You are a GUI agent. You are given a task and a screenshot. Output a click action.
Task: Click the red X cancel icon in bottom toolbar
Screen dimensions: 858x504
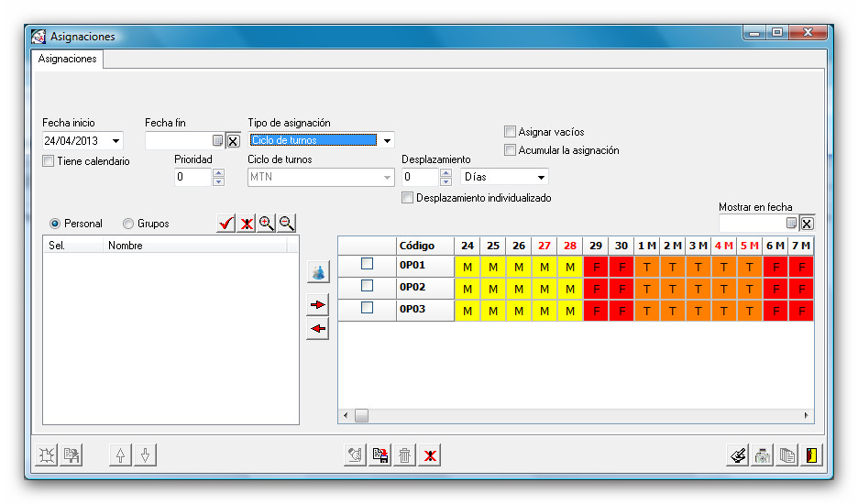(x=430, y=455)
